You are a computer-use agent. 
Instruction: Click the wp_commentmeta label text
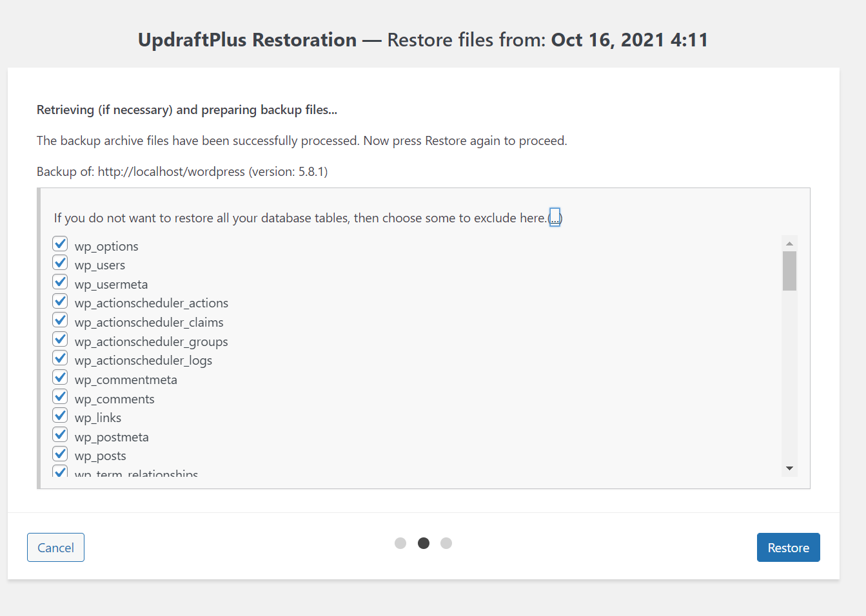tap(126, 380)
